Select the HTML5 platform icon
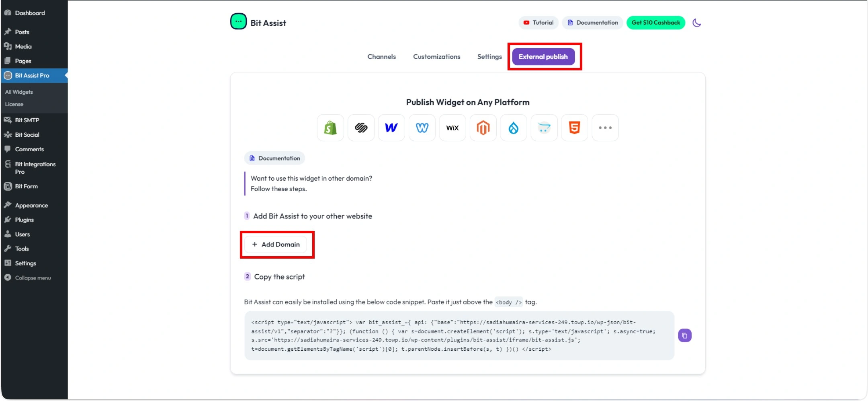868x401 pixels. [575, 128]
